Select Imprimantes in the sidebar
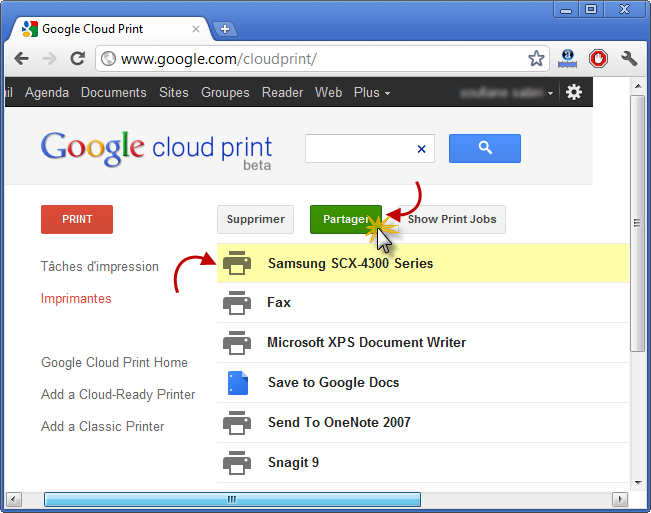 tap(76, 298)
